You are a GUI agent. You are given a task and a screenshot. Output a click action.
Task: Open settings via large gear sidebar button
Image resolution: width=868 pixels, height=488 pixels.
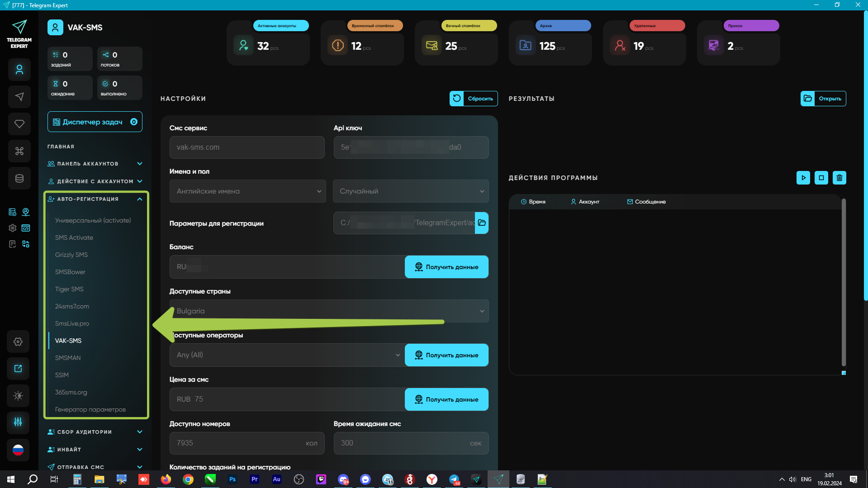pos(18,342)
